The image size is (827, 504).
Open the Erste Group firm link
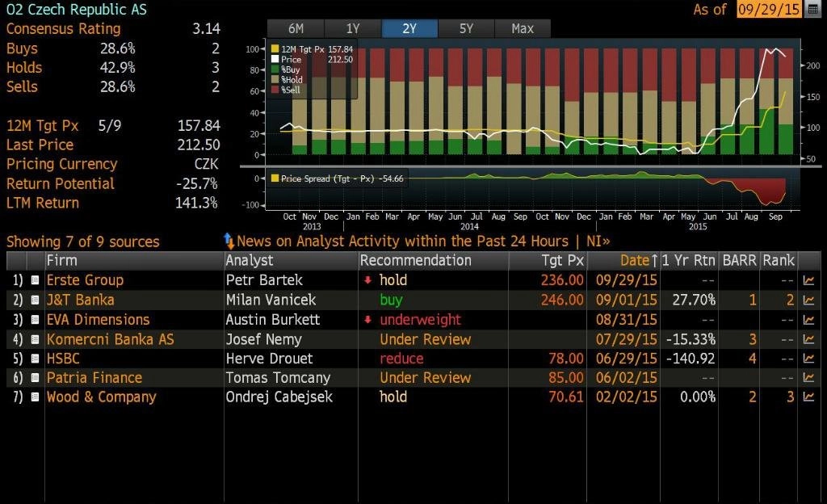point(85,280)
